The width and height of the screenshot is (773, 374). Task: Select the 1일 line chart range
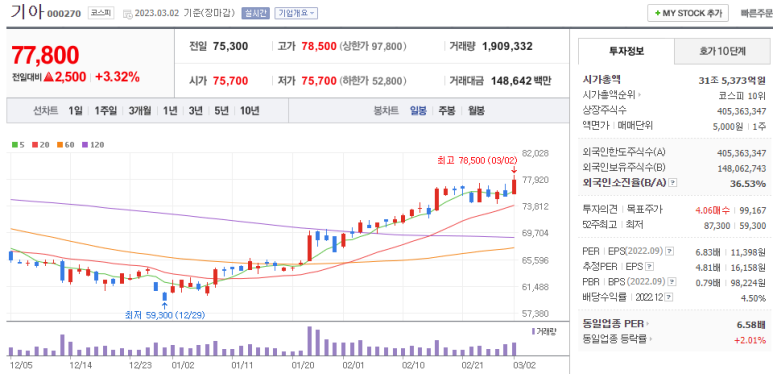pyautogui.click(x=75, y=111)
